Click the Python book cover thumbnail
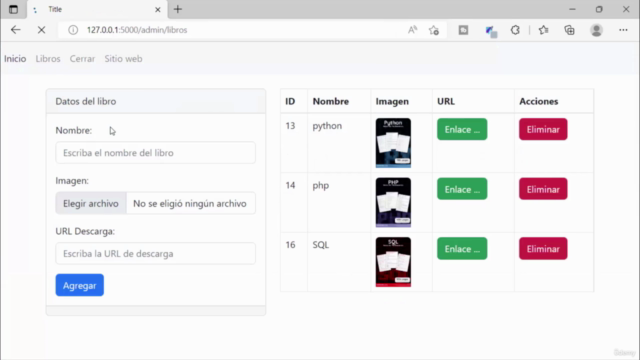This screenshot has width=640, height=360. 393,143
